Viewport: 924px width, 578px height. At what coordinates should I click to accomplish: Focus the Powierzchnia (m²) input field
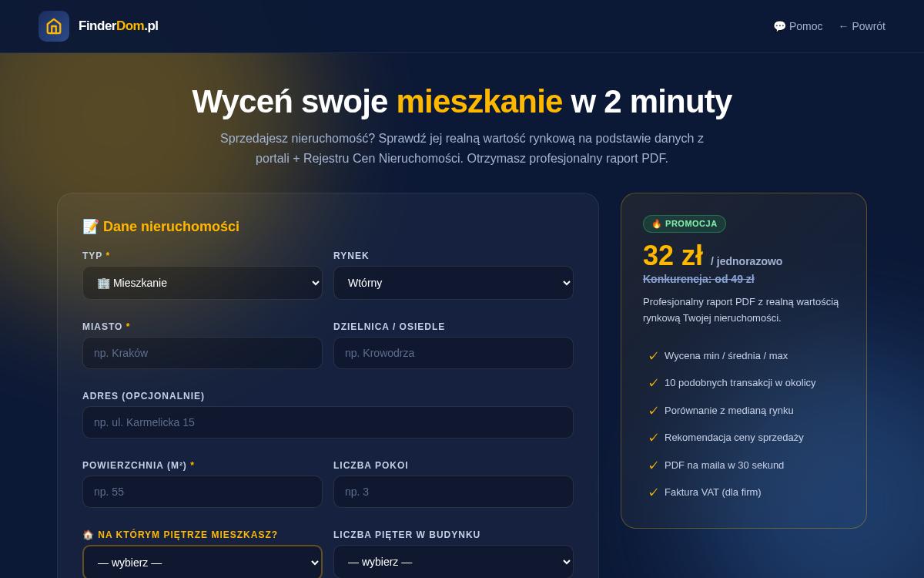(203, 492)
